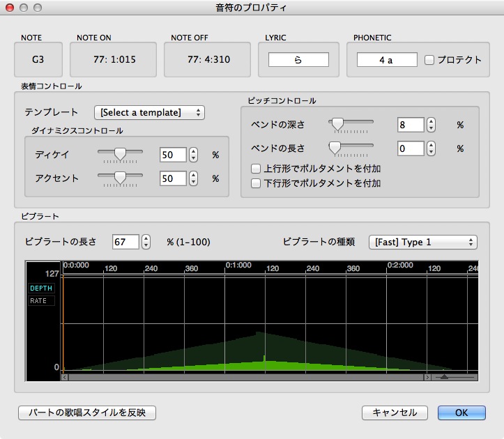Click the ベンドの長さ stepper

coord(431,148)
